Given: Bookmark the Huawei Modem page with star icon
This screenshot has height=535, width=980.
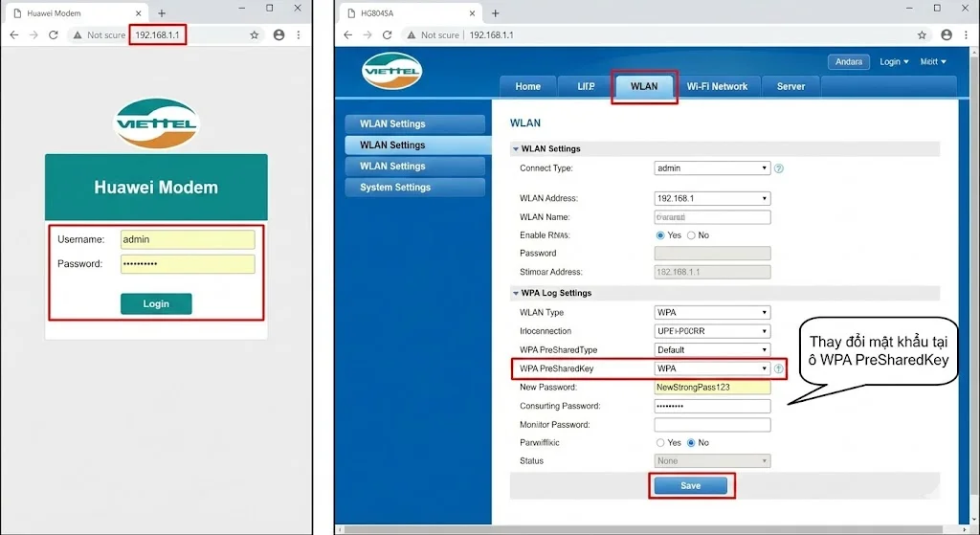Looking at the screenshot, I should 255,35.
